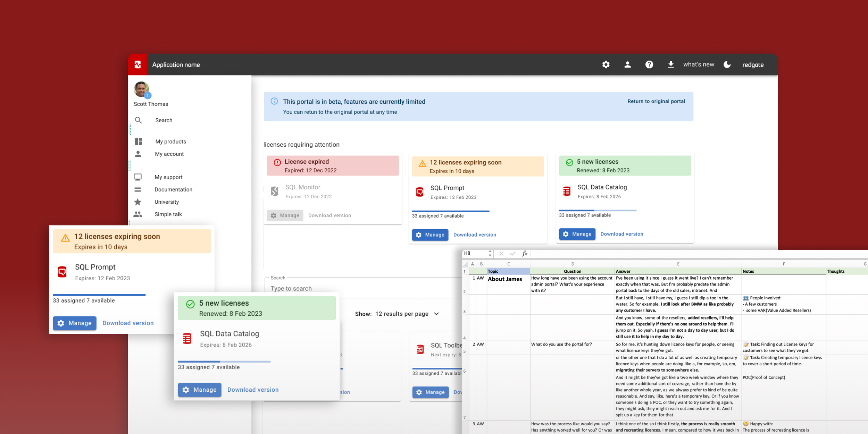Click the formula fx insert function button

[x=525, y=254]
